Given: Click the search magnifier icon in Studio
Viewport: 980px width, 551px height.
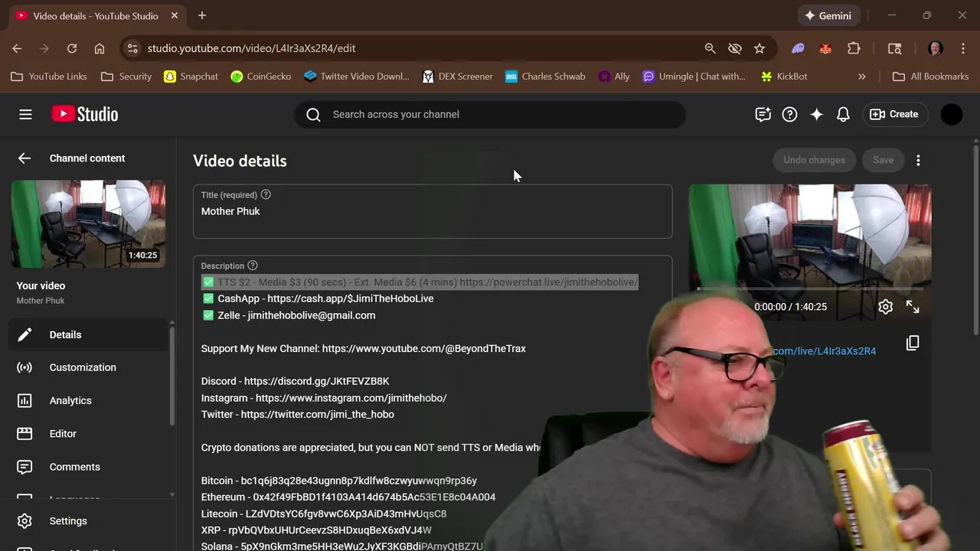Looking at the screenshot, I should pos(313,115).
